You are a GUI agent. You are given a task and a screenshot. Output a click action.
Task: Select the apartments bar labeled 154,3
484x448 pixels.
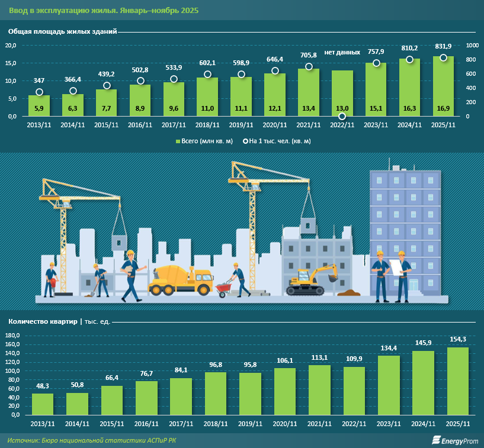click(457, 381)
